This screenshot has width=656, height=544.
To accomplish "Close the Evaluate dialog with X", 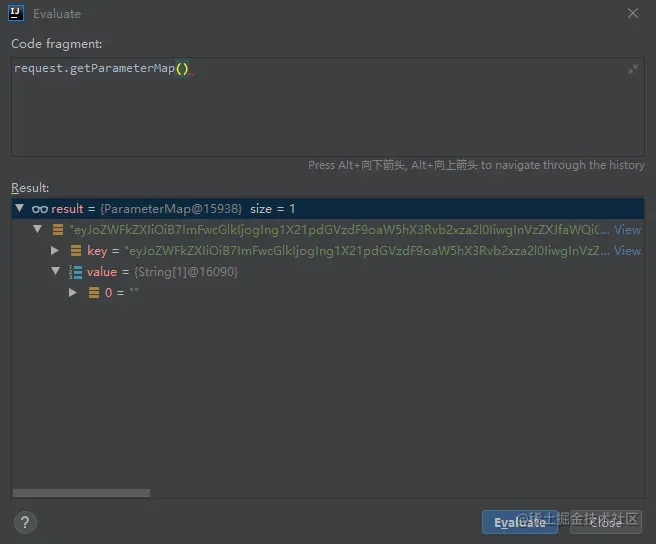I will 633,13.
